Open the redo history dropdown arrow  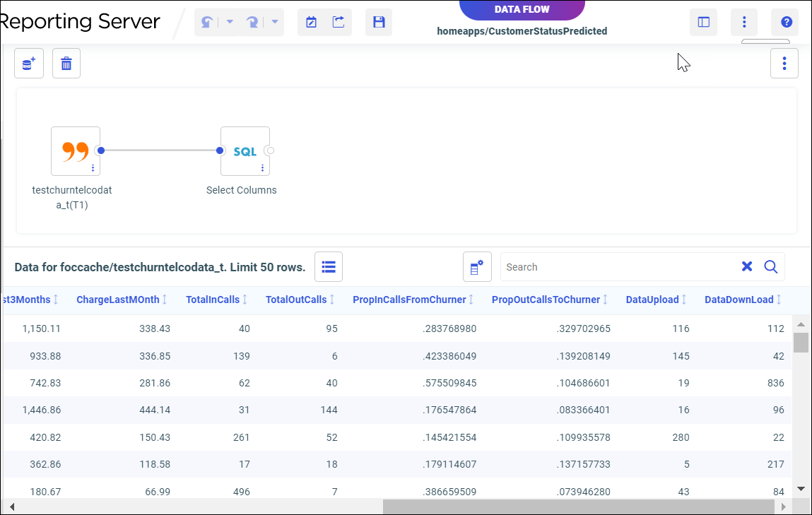275,23
